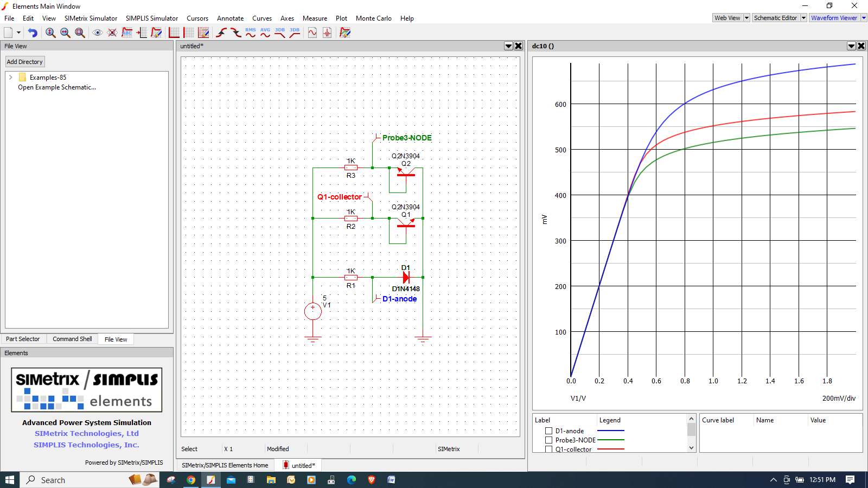Click the Add Directory button
This screenshot has width=868, height=488.
pyautogui.click(x=24, y=62)
